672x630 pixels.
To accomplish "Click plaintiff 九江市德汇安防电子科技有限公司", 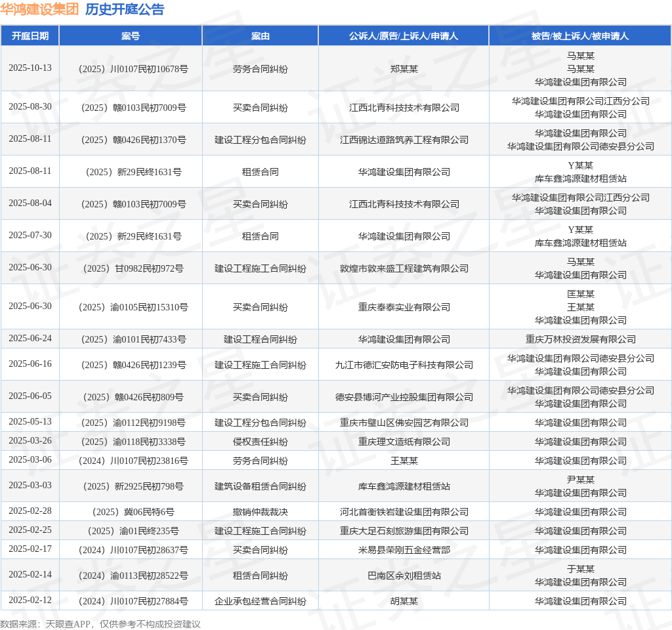I will tap(404, 365).
